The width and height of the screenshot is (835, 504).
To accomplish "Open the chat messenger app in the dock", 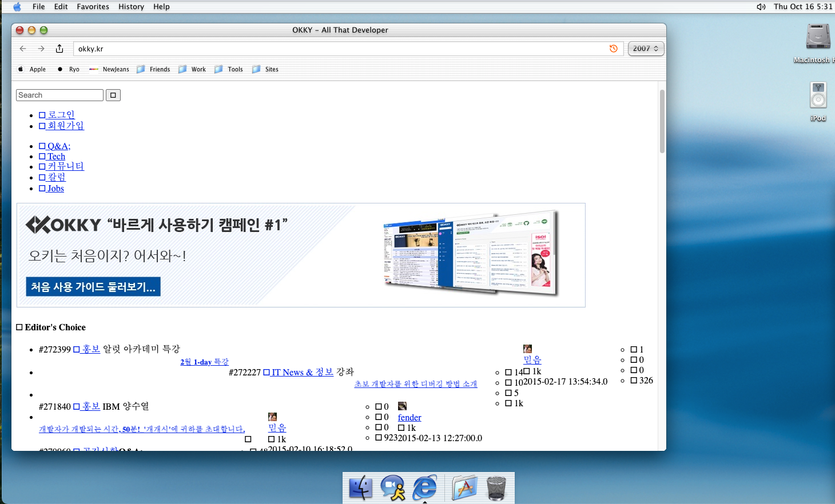I will coord(393,488).
